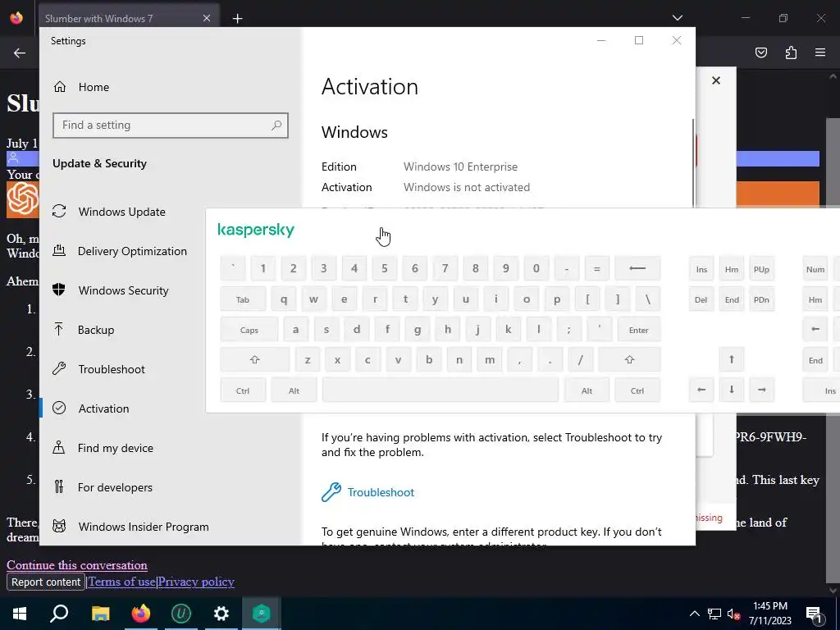The height and width of the screenshot is (630, 840).
Task: Go back in Firefox browser
Action: pyautogui.click(x=20, y=52)
